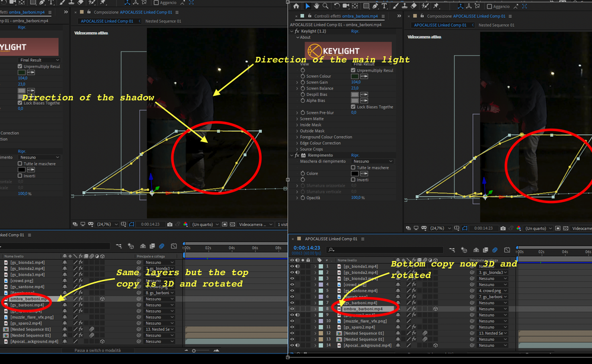Toggle blue Motion Blur enable icon in right timeline
The height and width of the screenshot is (364, 592).
point(495,250)
